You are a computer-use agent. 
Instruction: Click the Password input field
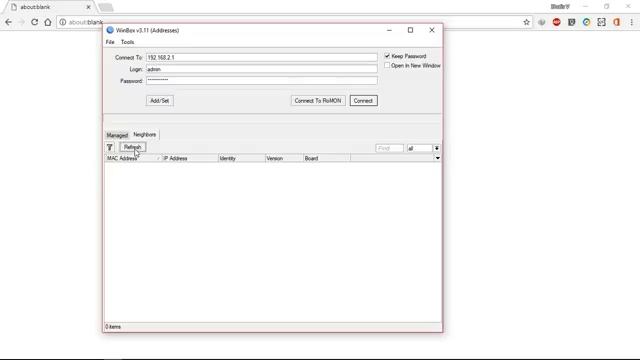click(x=262, y=80)
